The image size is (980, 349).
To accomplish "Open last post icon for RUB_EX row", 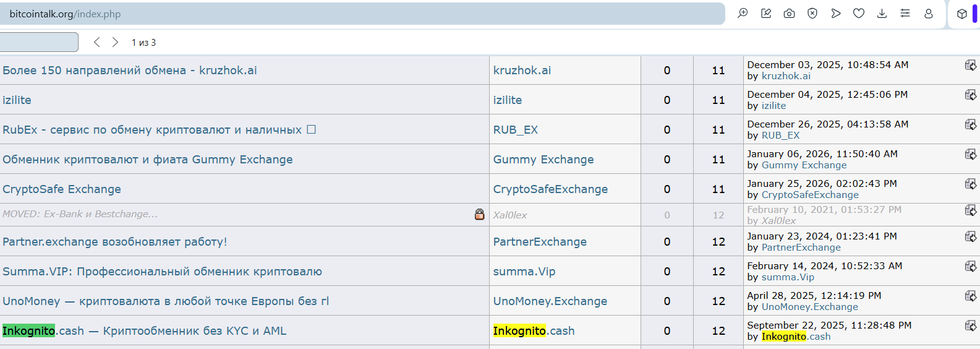I will pos(971,124).
